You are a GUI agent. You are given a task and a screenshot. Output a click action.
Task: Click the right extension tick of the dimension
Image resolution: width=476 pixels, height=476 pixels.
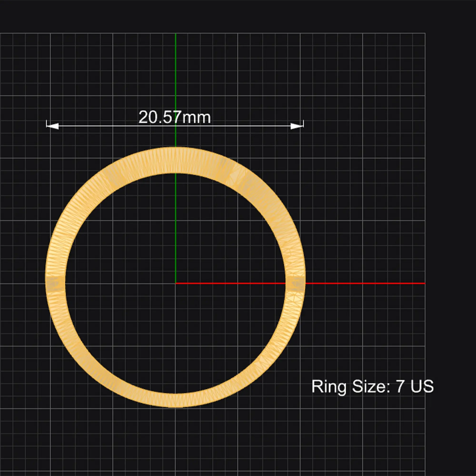(303, 124)
